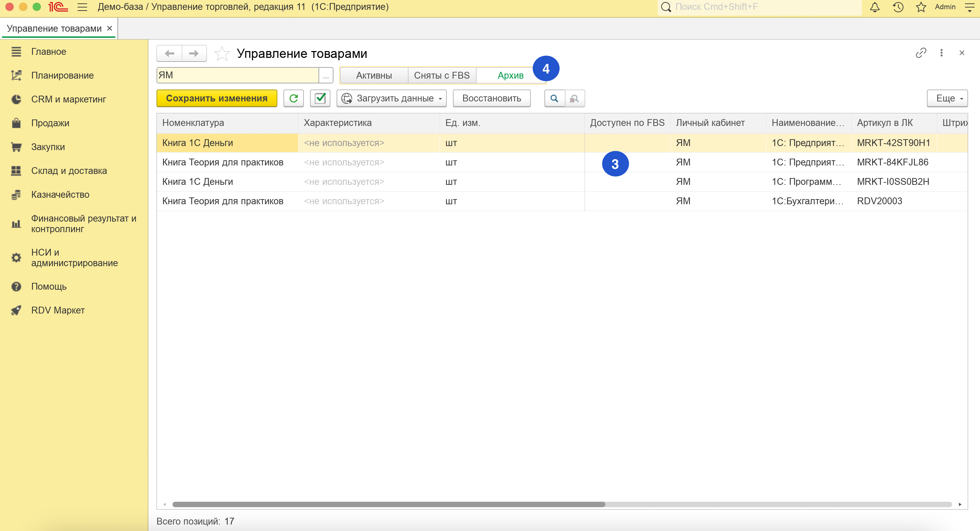Expand the Загрузить данные dropdown
The height and width of the screenshot is (531, 980).
pyautogui.click(x=391, y=99)
